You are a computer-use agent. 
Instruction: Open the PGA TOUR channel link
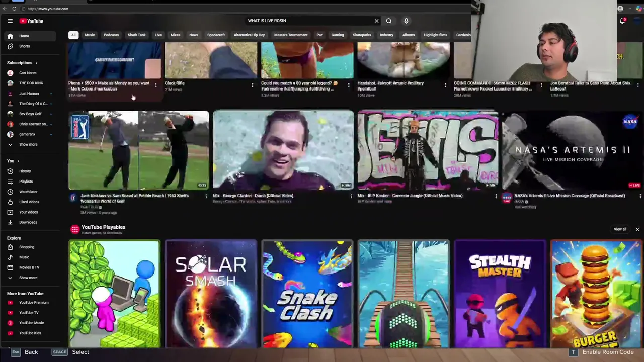90,207
